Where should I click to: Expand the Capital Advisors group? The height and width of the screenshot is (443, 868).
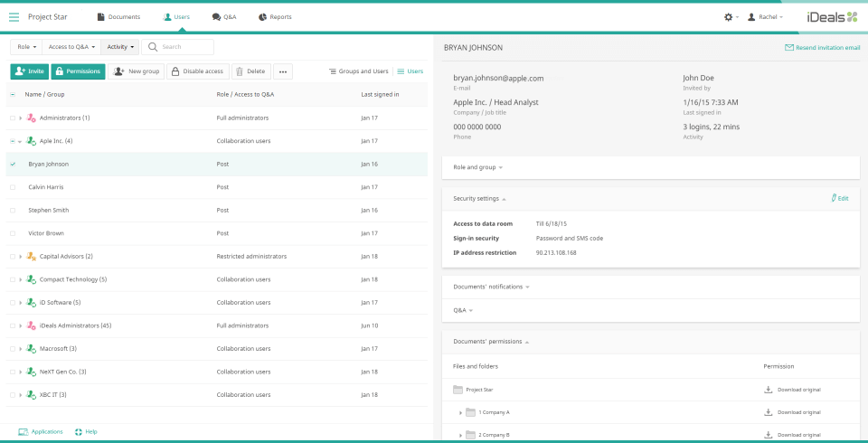tap(21, 257)
